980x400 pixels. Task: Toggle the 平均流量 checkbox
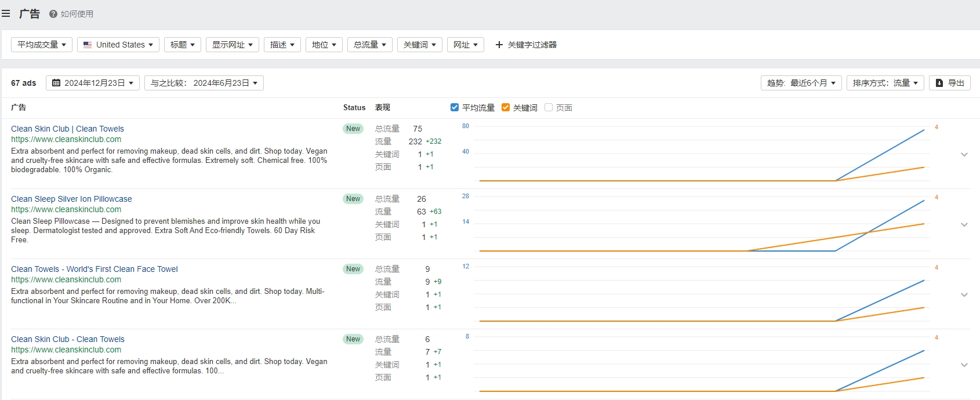coord(455,107)
